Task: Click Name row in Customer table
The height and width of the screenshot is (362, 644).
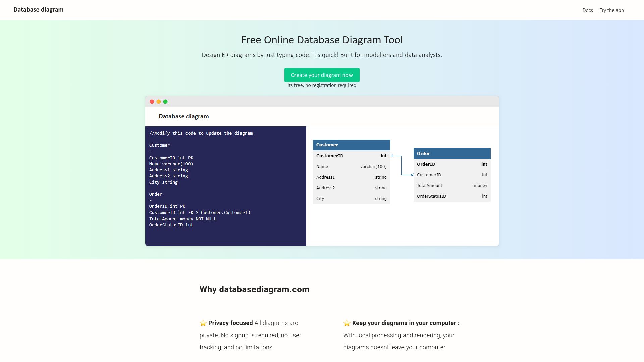Action: (351, 167)
